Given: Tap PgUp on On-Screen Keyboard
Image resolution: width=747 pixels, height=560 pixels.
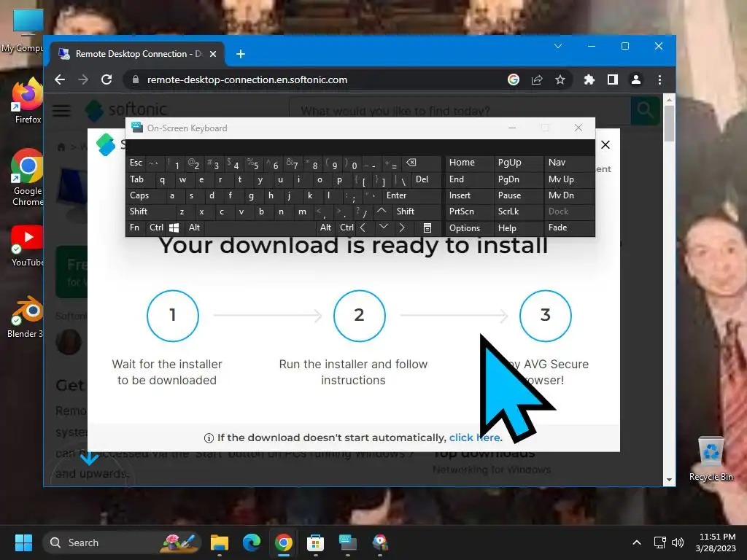Looking at the screenshot, I should (519, 163).
